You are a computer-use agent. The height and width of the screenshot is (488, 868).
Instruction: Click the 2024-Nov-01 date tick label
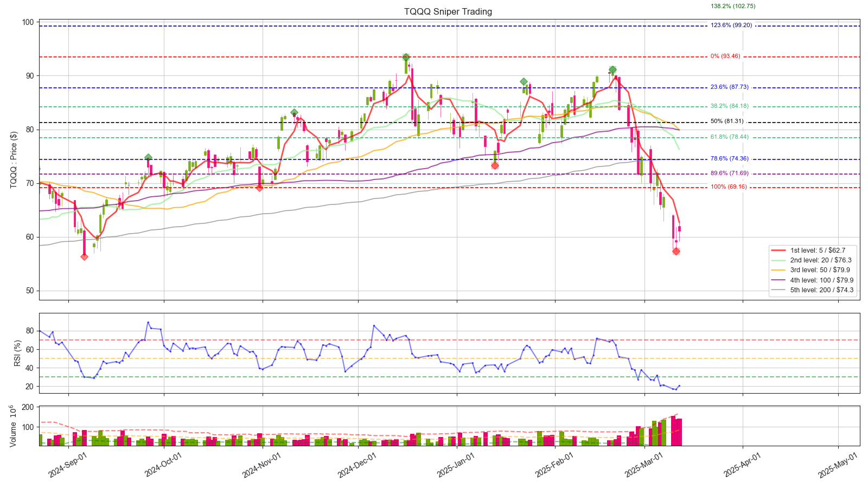click(261, 465)
